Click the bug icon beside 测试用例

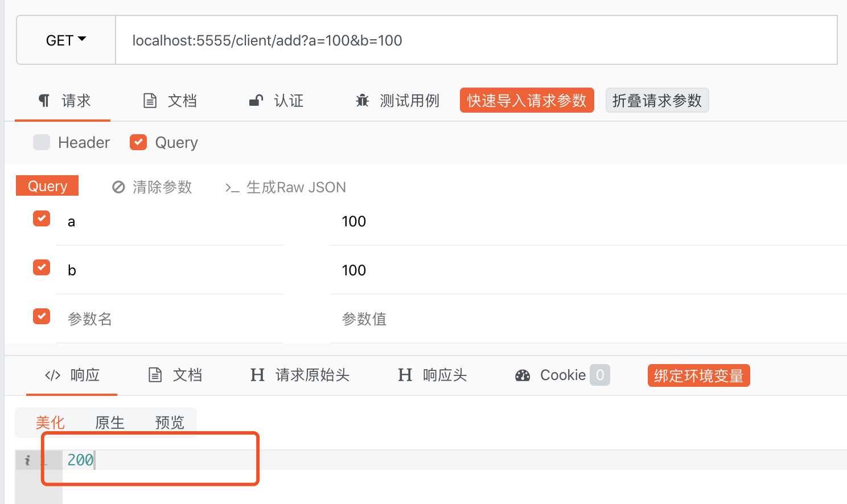pyautogui.click(x=363, y=101)
